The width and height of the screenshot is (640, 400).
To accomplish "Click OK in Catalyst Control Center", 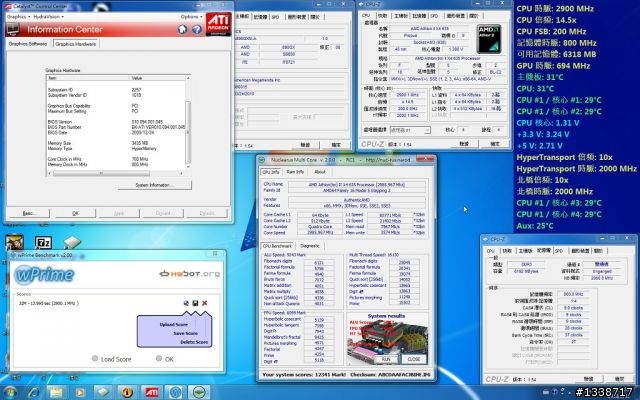I will 75,213.
